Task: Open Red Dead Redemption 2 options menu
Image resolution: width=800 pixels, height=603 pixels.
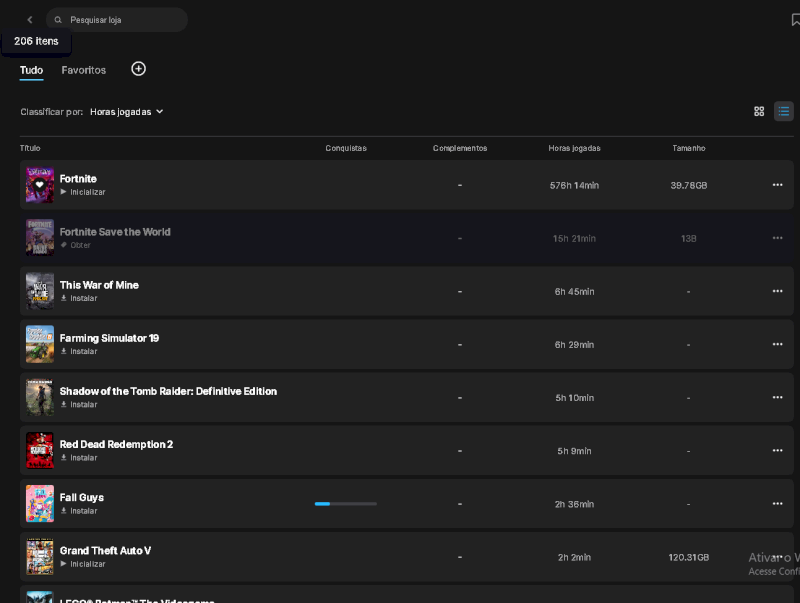Action: click(x=777, y=450)
